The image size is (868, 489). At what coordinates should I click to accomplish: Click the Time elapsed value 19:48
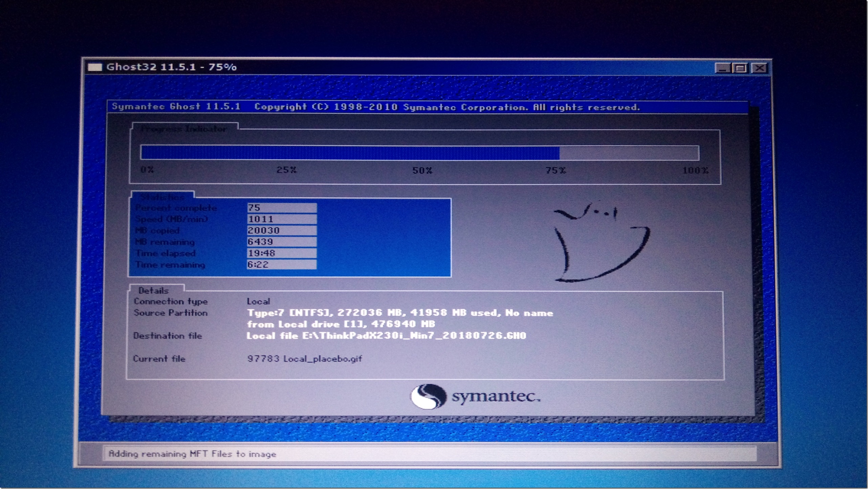click(x=282, y=253)
